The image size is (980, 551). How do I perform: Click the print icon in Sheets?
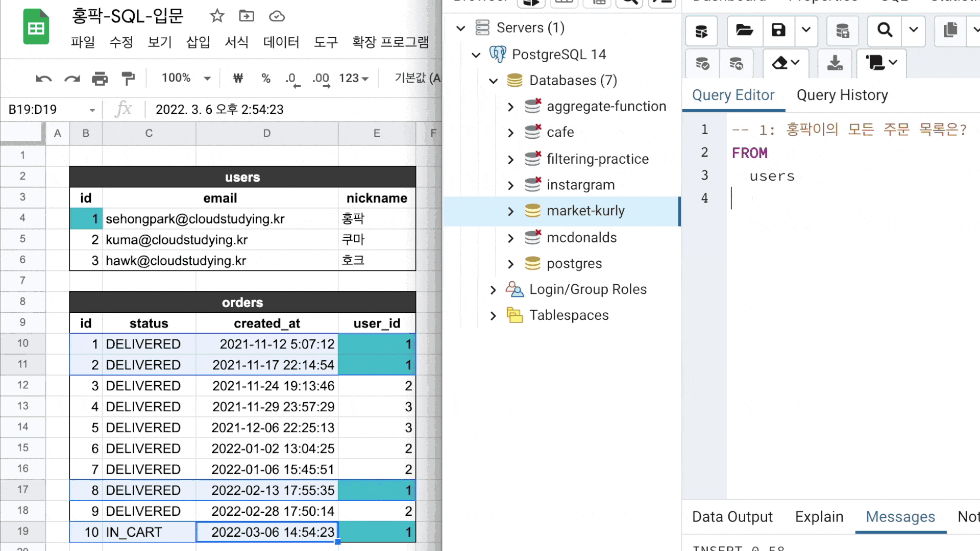click(x=100, y=79)
